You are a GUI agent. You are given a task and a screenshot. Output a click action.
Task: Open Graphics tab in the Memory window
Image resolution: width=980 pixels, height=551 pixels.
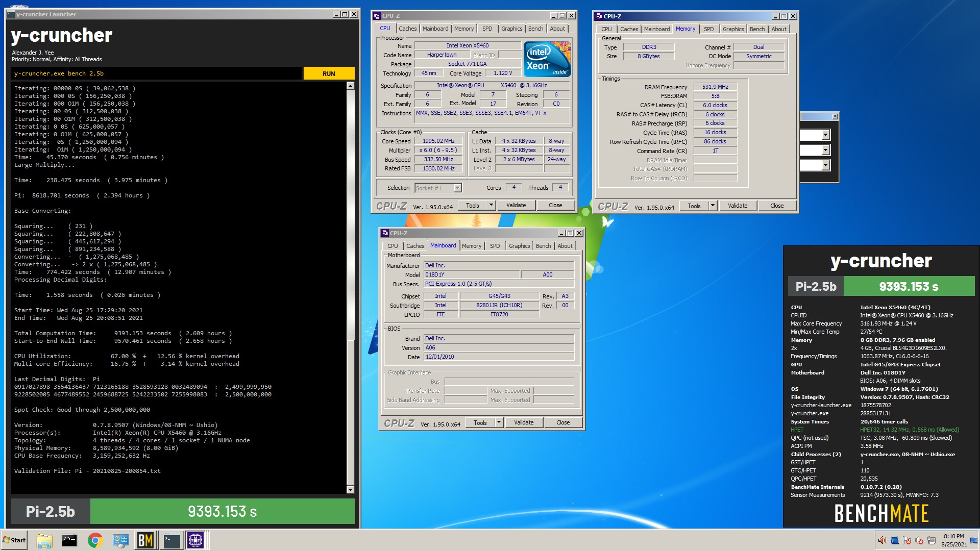tap(733, 29)
